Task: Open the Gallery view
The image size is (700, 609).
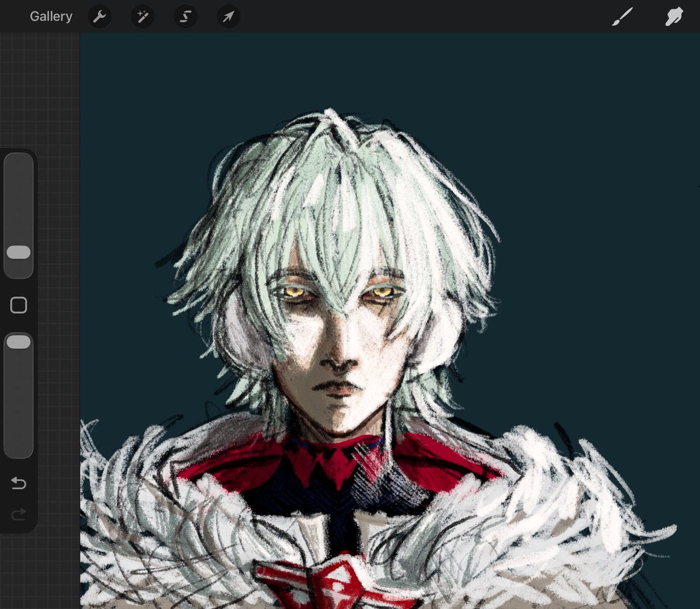Action: point(51,16)
